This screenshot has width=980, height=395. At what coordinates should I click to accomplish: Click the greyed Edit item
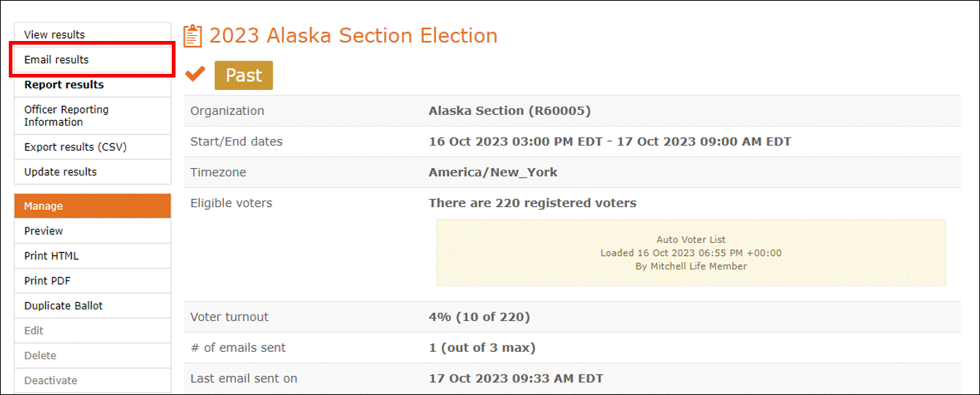pyautogui.click(x=92, y=331)
